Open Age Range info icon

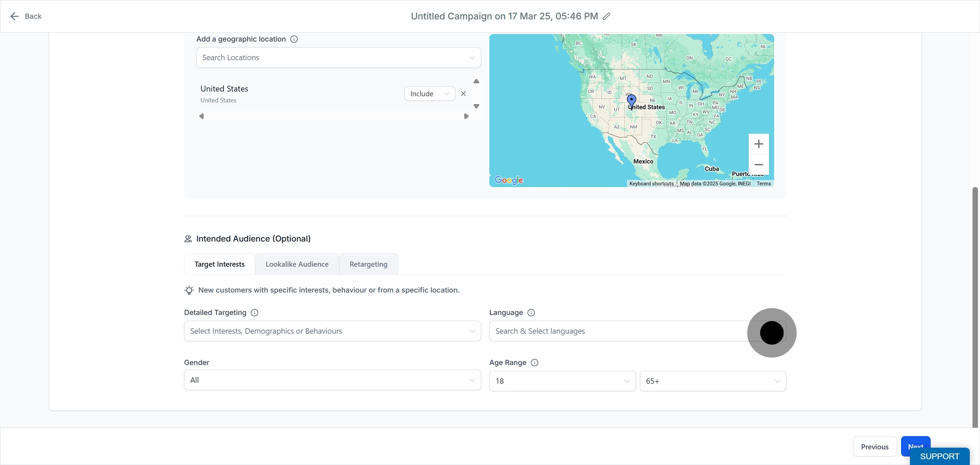[535, 362]
